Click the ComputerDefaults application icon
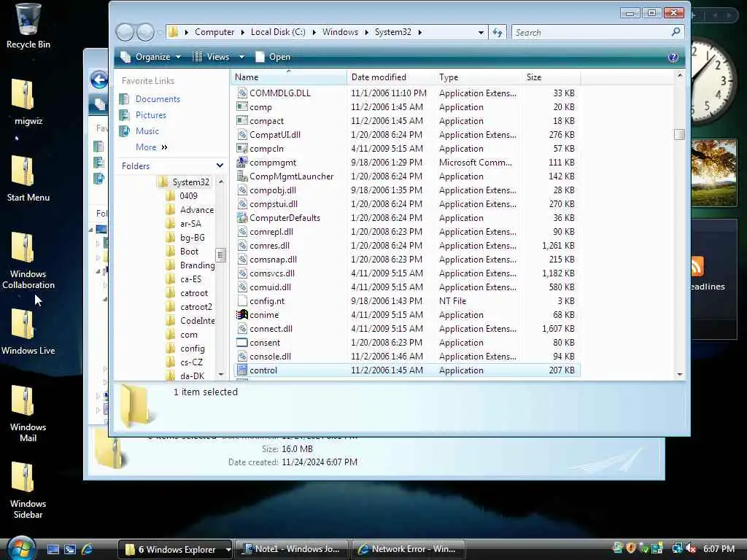747x560 pixels. pos(242,217)
